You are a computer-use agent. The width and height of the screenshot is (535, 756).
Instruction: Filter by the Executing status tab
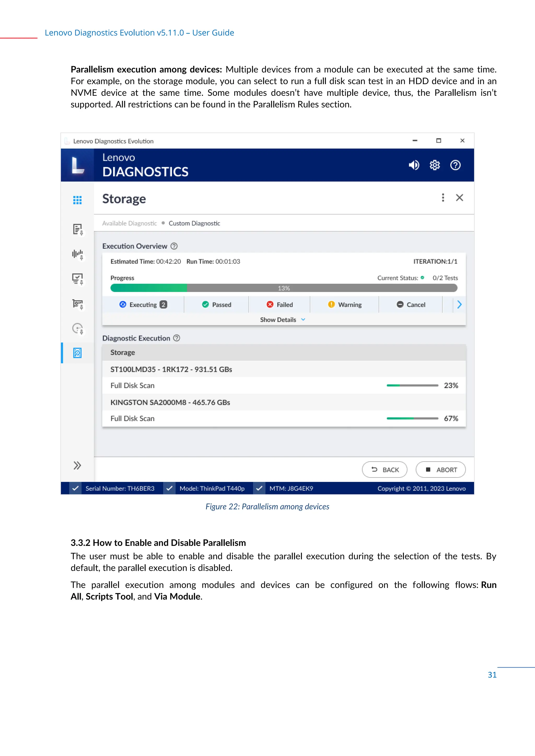pyautogui.click(x=143, y=305)
